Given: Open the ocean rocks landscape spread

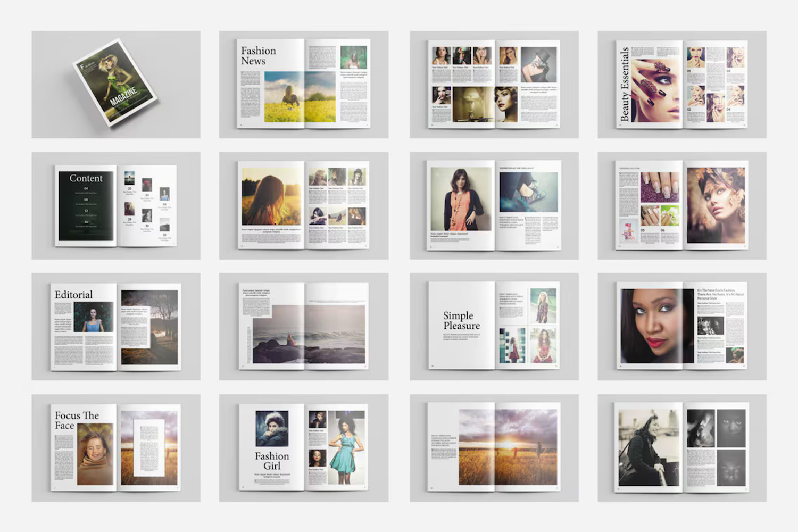Looking at the screenshot, I should click(304, 327).
